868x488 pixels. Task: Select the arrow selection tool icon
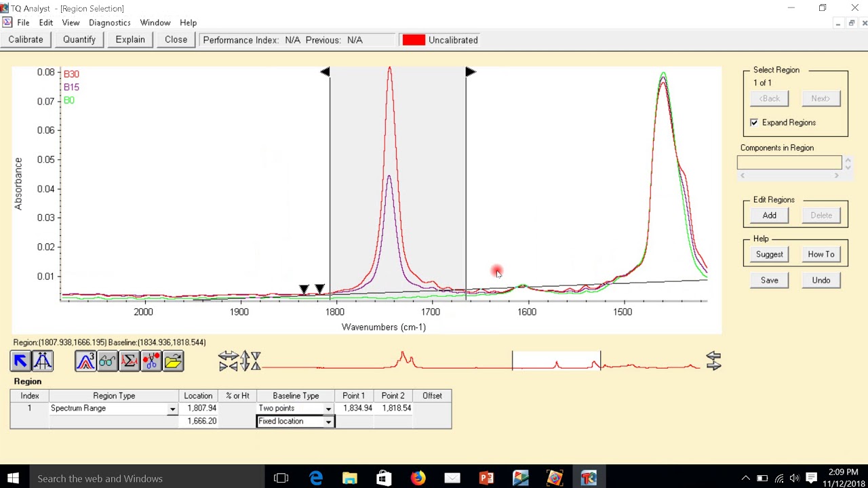click(20, 361)
